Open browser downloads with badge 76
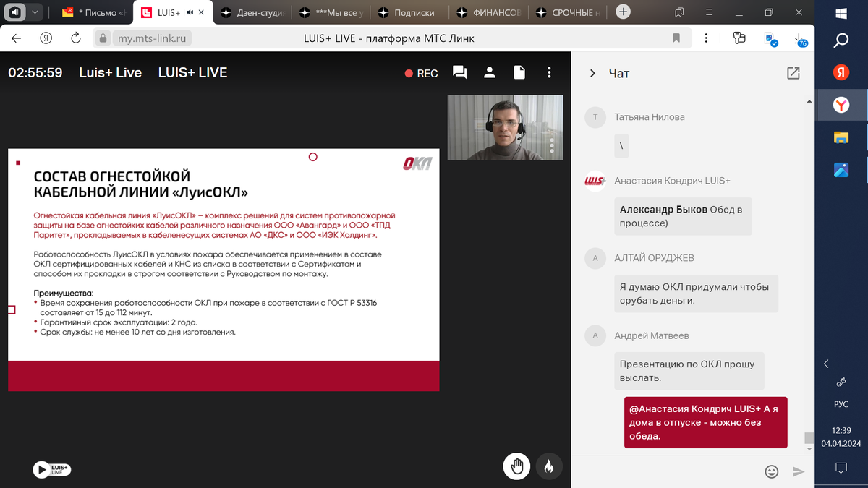868x488 pixels. 799,39
